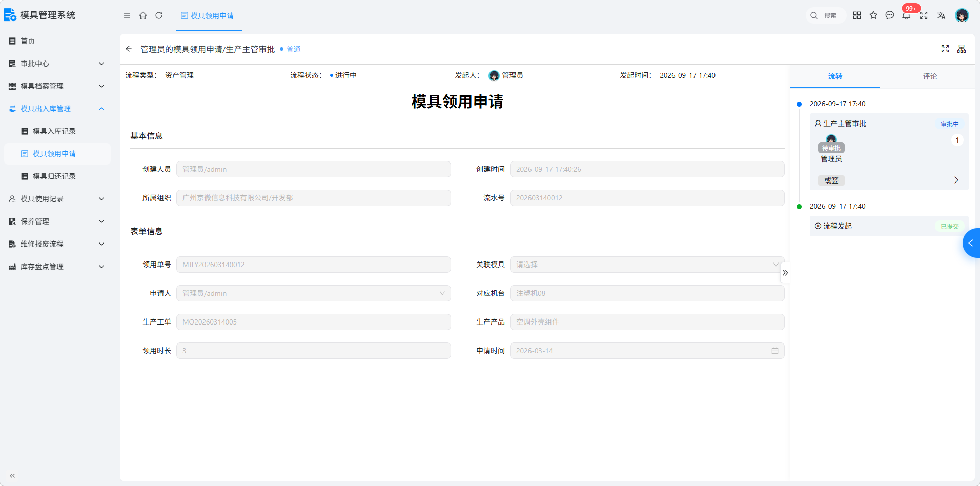Expand the 或签 approval row
The width and height of the screenshot is (980, 486).
pyautogui.click(x=889, y=180)
